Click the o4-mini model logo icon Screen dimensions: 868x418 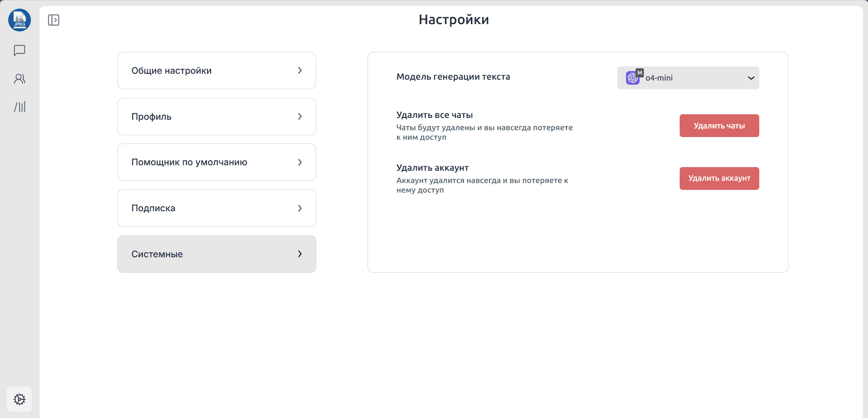coord(633,78)
